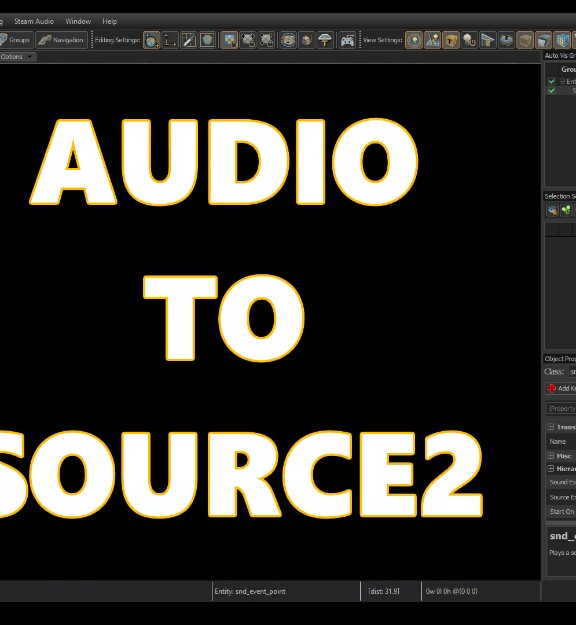Toggle the tan cube View Settings icon
The height and width of the screenshot is (625, 576).
525,40
